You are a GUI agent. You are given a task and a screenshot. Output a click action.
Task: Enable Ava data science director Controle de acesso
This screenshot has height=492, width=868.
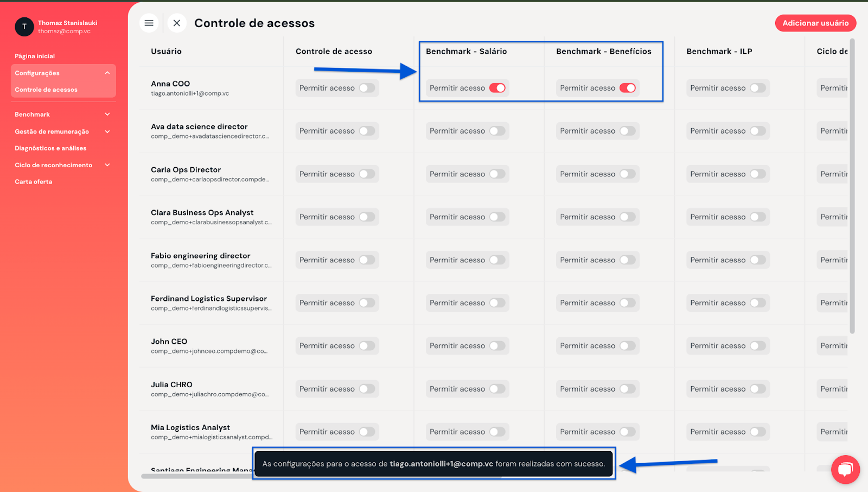[367, 131]
